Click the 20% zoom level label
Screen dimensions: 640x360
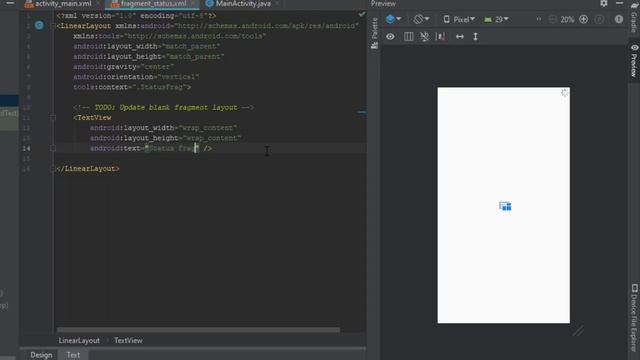click(567, 19)
